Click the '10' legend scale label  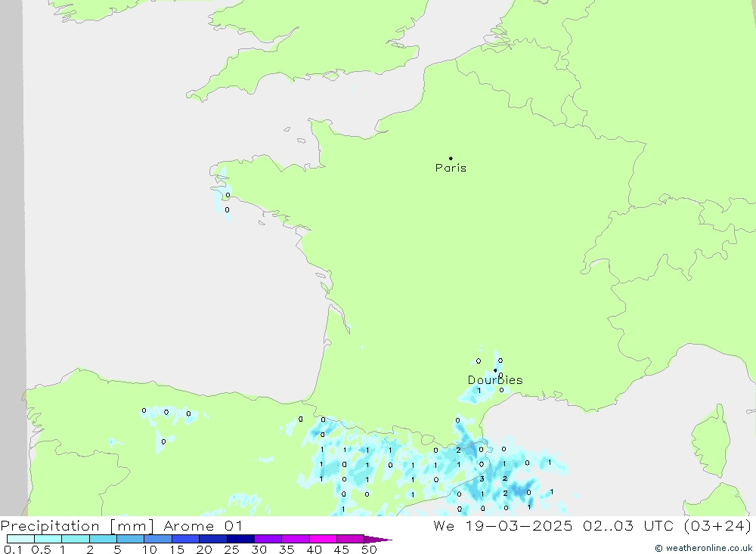tap(150, 549)
